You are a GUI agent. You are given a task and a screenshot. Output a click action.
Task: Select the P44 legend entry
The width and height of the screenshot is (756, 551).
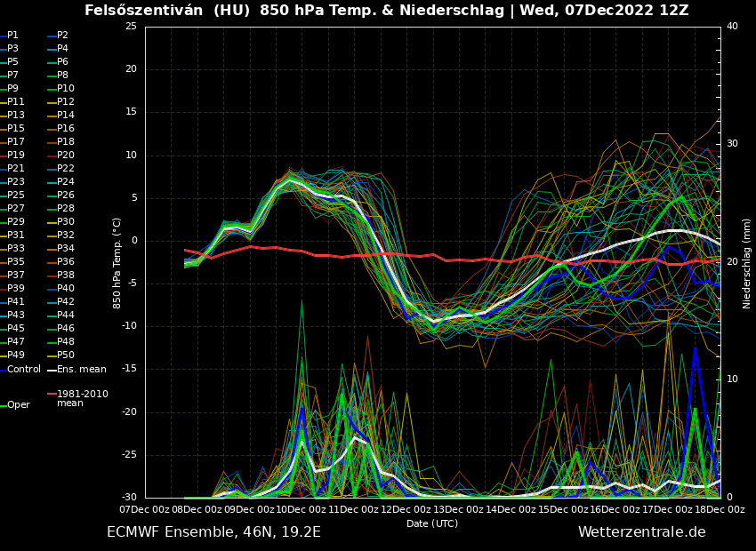point(66,315)
